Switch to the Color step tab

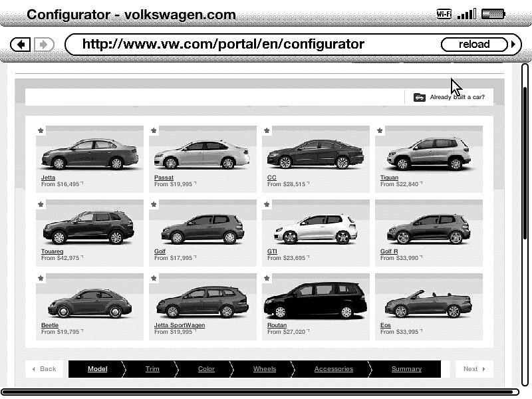coord(206,369)
